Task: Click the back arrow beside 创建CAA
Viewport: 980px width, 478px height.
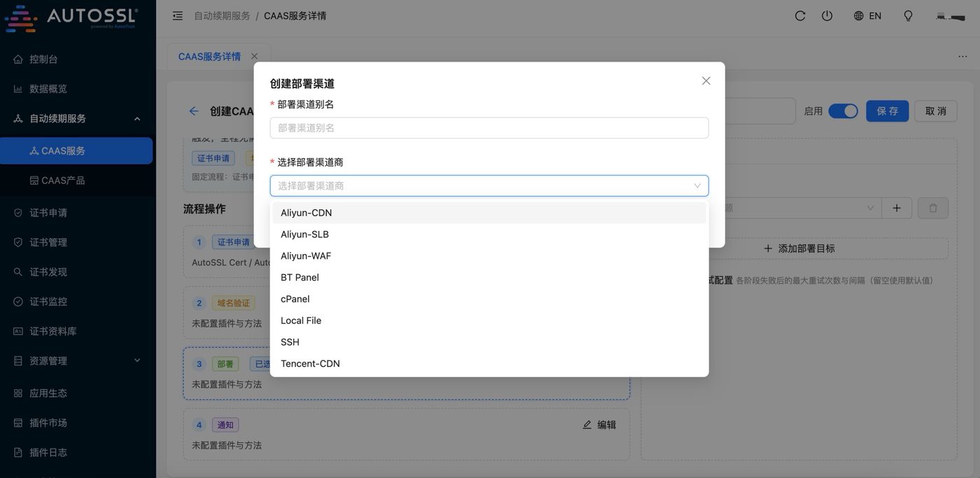Action: coord(194,111)
